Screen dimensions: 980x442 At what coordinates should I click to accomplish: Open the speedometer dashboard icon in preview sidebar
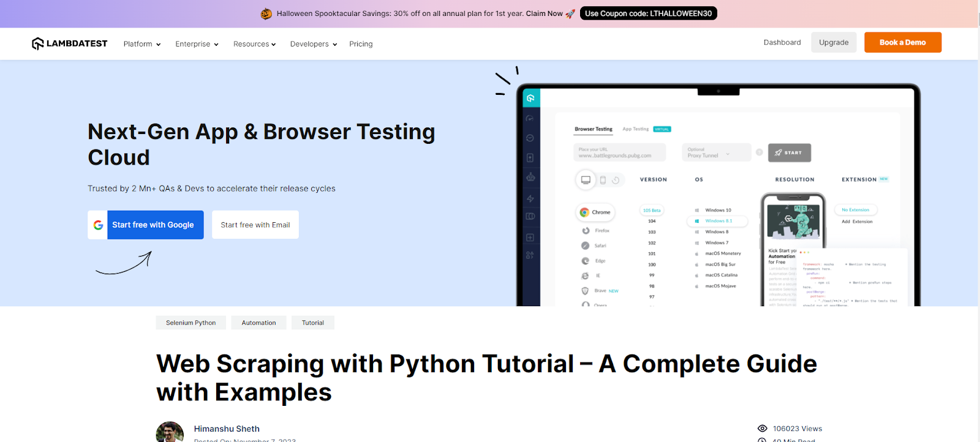pyautogui.click(x=530, y=119)
